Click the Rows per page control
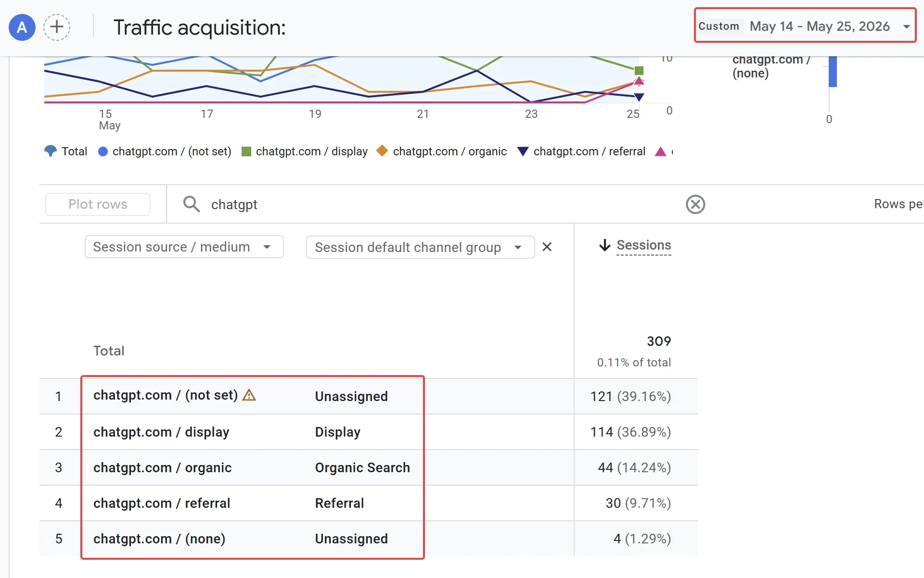This screenshot has height=578, width=924. point(898,204)
